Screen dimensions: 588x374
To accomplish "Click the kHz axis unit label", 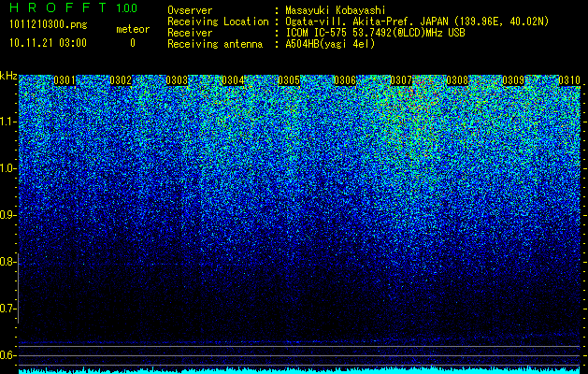I will click(x=8, y=76).
